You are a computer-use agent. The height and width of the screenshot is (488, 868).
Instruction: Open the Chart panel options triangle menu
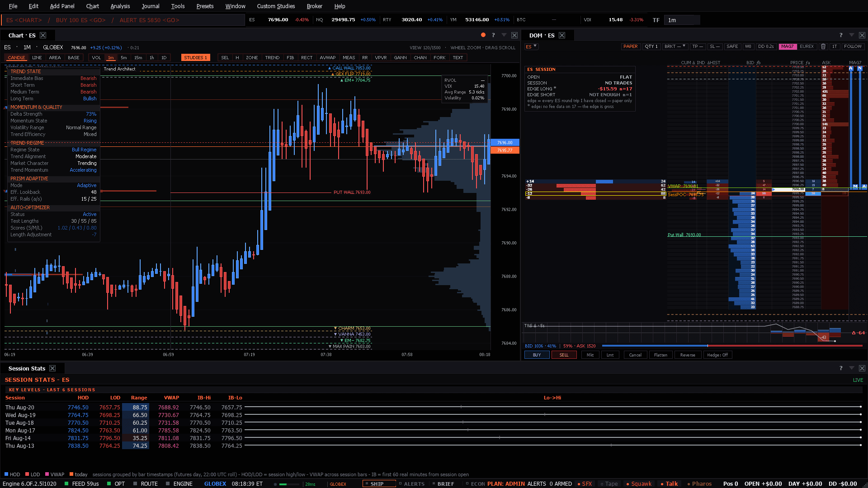[x=504, y=35]
